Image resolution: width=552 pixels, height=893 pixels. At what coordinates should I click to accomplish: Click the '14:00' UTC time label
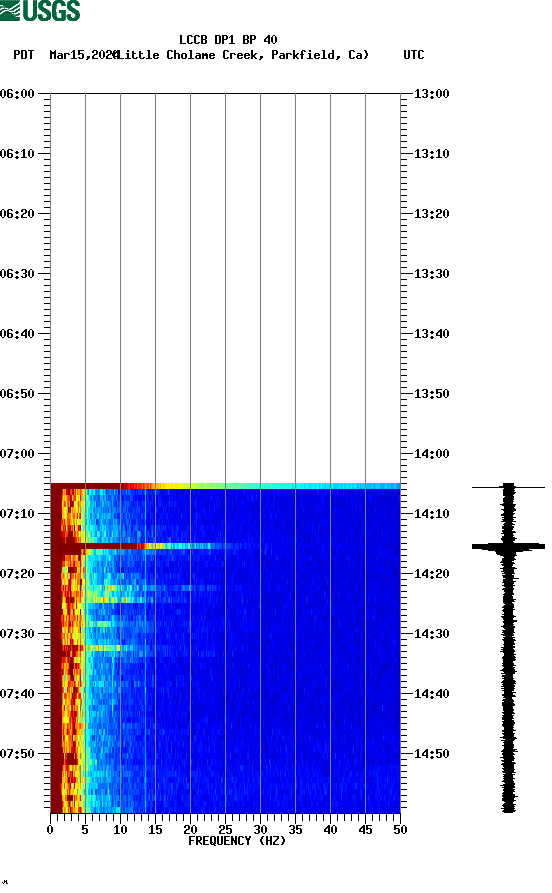pyautogui.click(x=431, y=454)
